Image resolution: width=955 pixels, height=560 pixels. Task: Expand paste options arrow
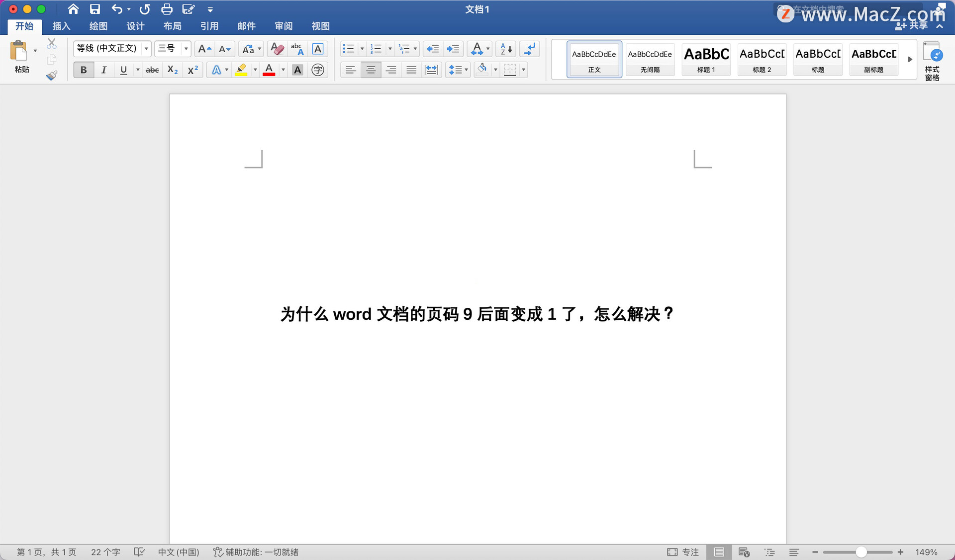35,51
